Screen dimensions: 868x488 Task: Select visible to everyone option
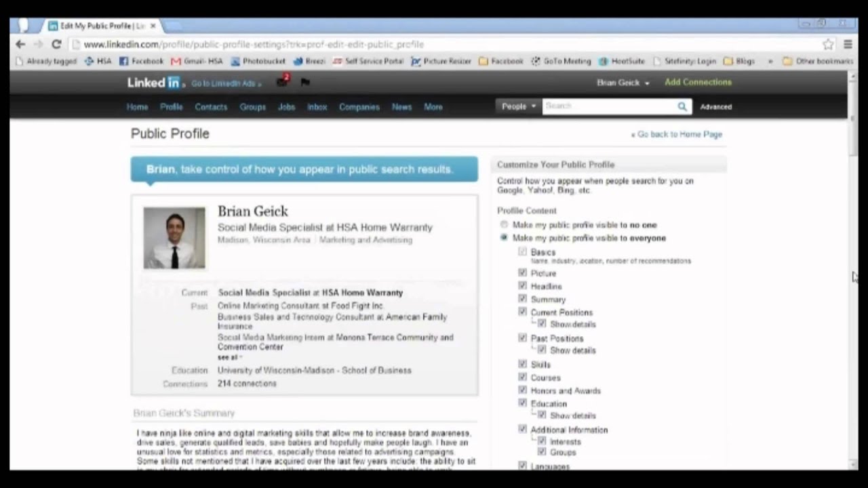tap(503, 238)
